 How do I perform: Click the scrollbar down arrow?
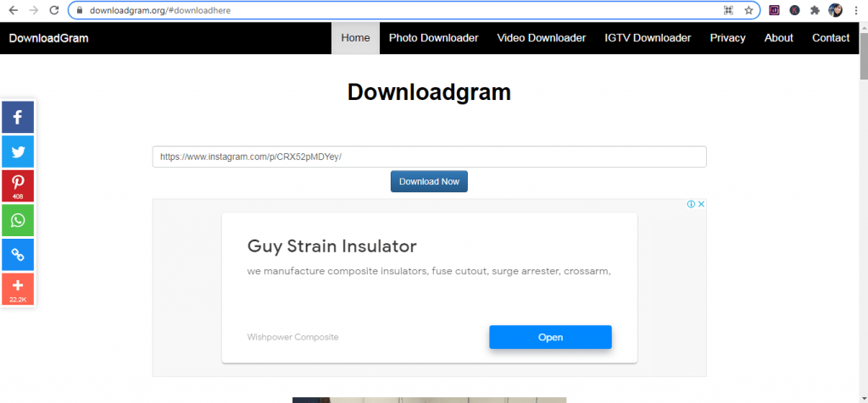(x=863, y=397)
